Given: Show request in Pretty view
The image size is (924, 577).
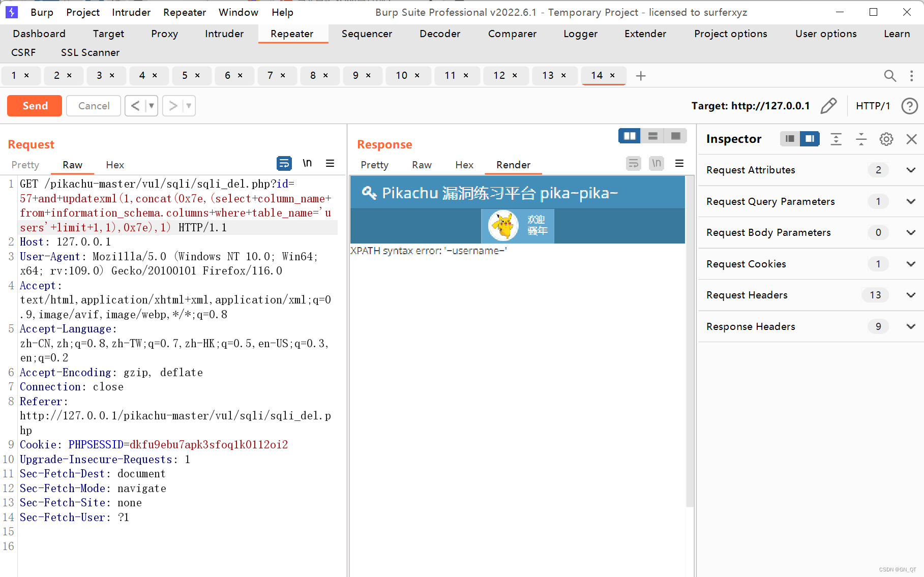Looking at the screenshot, I should pos(25,165).
